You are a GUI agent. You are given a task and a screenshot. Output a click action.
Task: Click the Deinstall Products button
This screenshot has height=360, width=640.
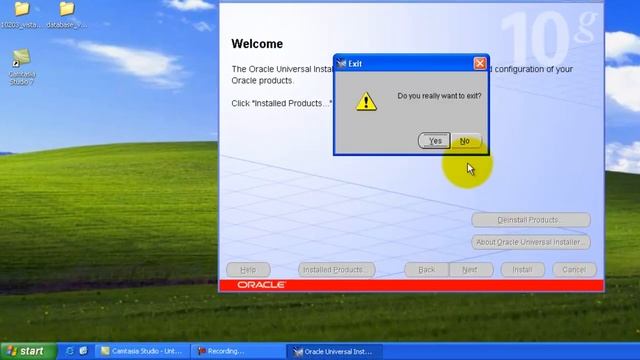531,220
